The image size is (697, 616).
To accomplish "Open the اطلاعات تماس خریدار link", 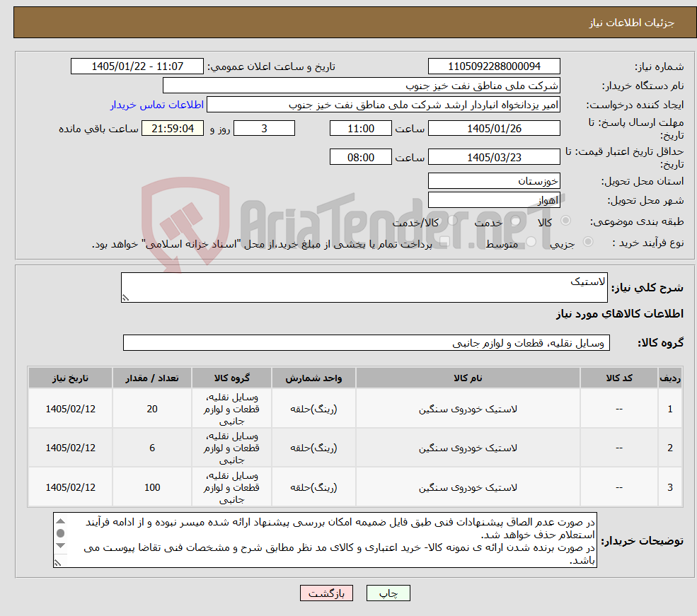I will [157, 105].
